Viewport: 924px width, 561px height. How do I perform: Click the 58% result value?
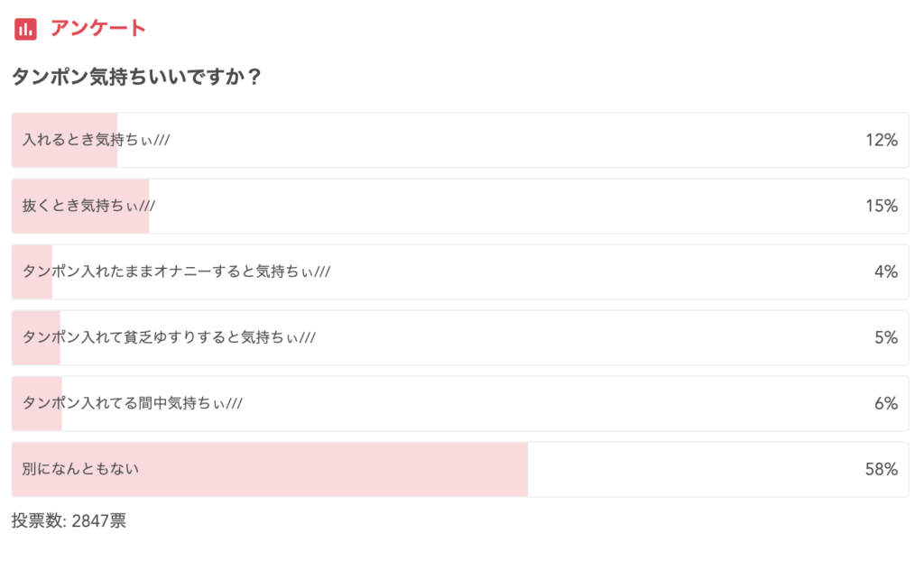(881, 469)
